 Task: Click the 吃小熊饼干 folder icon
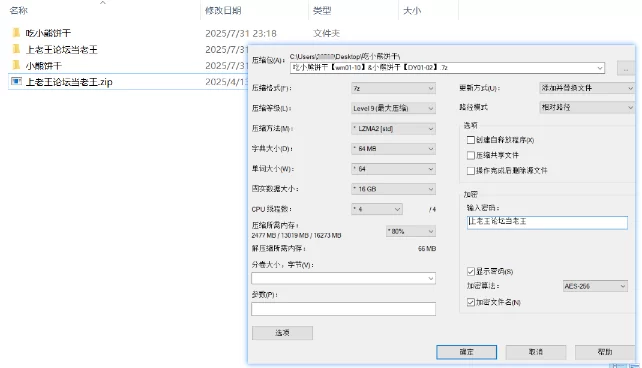pos(16,33)
